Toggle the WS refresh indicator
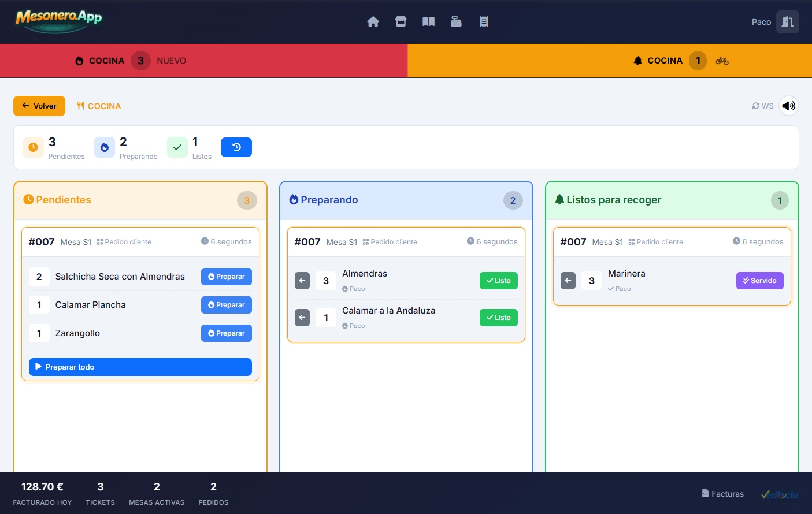 762,106
